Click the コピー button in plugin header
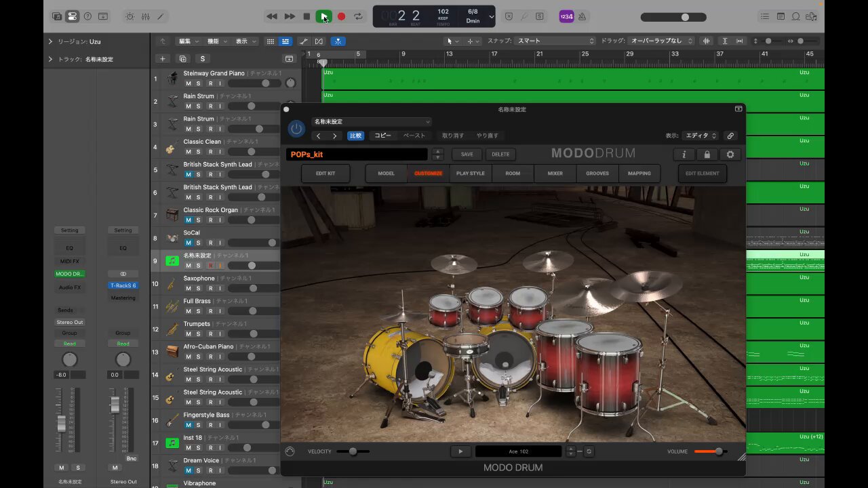The image size is (868, 488). (x=382, y=136)
